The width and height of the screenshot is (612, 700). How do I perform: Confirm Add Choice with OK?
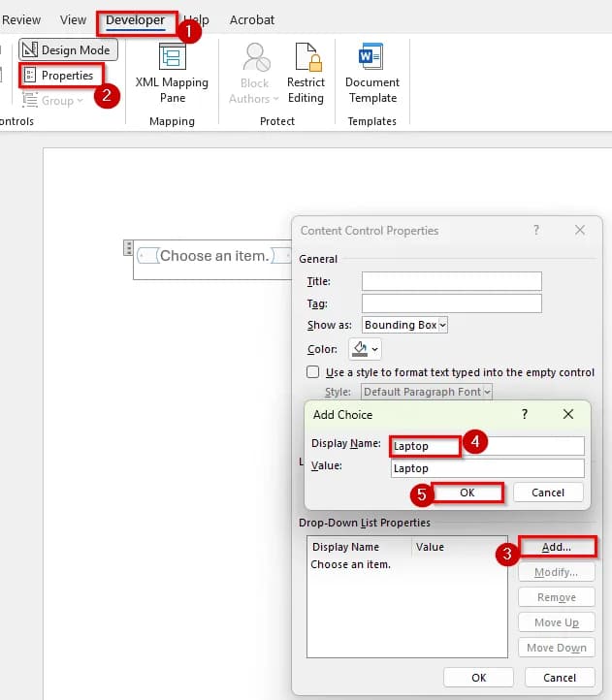(x=467, y=493)
